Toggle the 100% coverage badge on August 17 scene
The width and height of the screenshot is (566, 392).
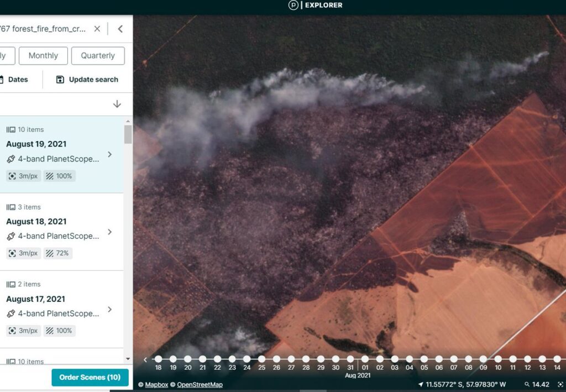(59, 331)
